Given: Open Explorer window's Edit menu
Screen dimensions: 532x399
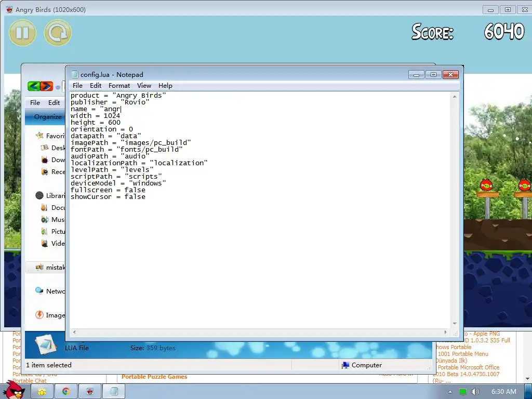Looking at the screenshot, I should pyautogui.click(x=54, y=102).
